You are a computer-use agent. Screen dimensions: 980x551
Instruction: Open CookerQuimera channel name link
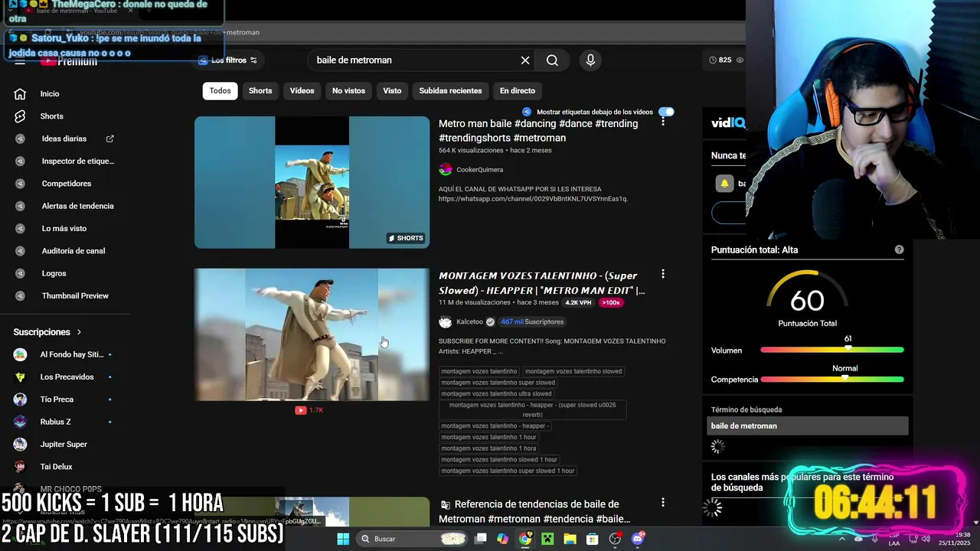(x=480, y=170)
